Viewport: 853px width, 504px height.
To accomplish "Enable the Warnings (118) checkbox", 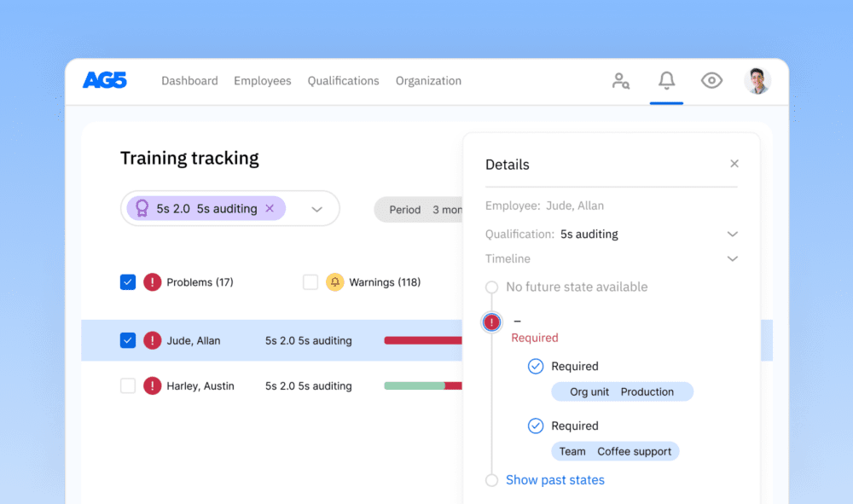I will [310, 281].
